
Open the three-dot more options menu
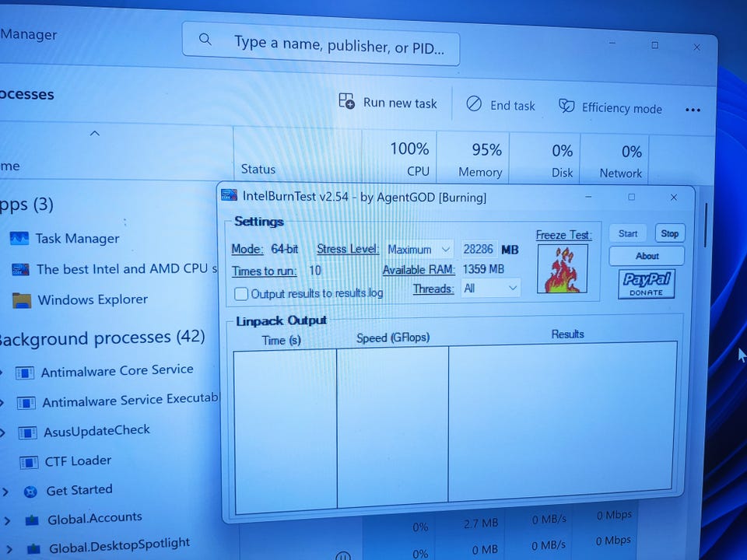[x=693, y=110]
